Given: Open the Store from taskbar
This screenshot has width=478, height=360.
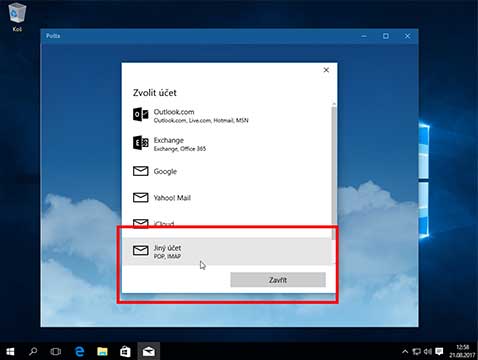Looking at the screenshot, I should click(x=125, y=351).
